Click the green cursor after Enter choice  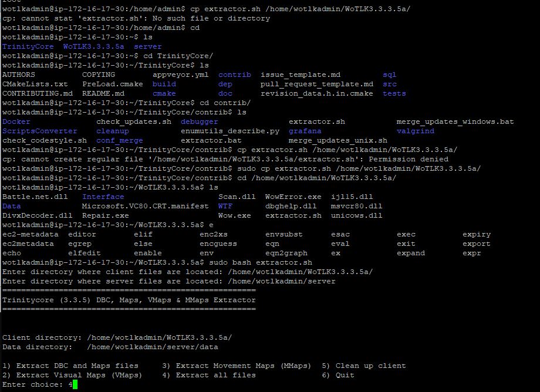pyautogui.click(x=75, y=384)
